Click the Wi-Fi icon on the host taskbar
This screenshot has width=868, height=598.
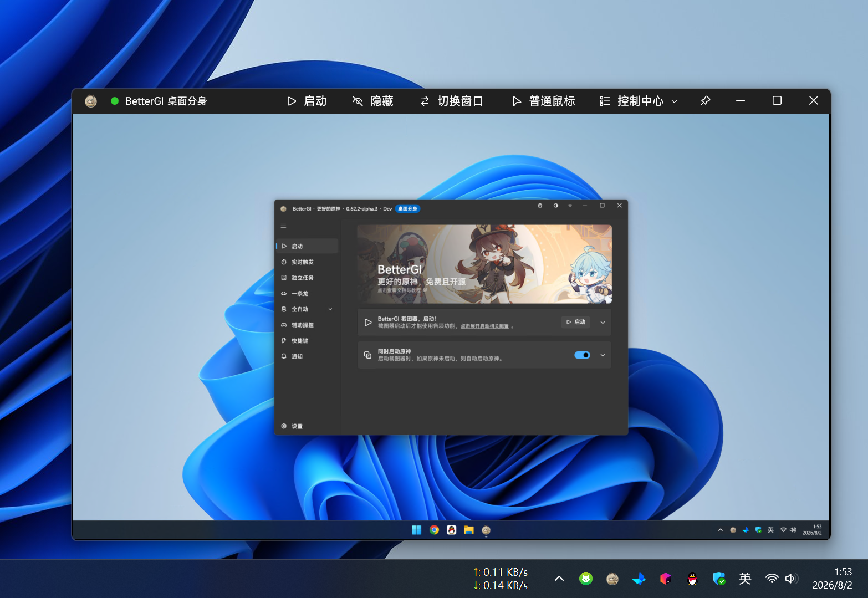point(772,579)
